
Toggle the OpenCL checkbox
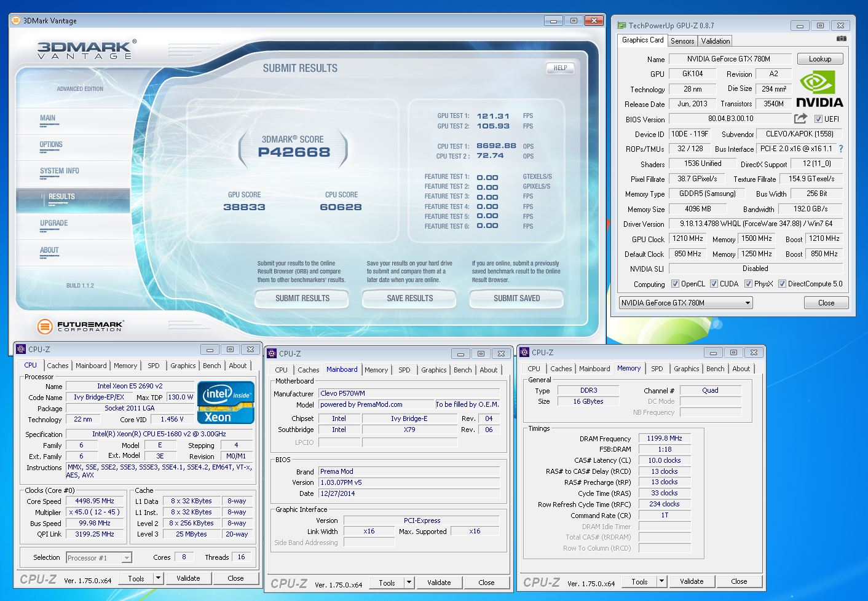[675, 284]
